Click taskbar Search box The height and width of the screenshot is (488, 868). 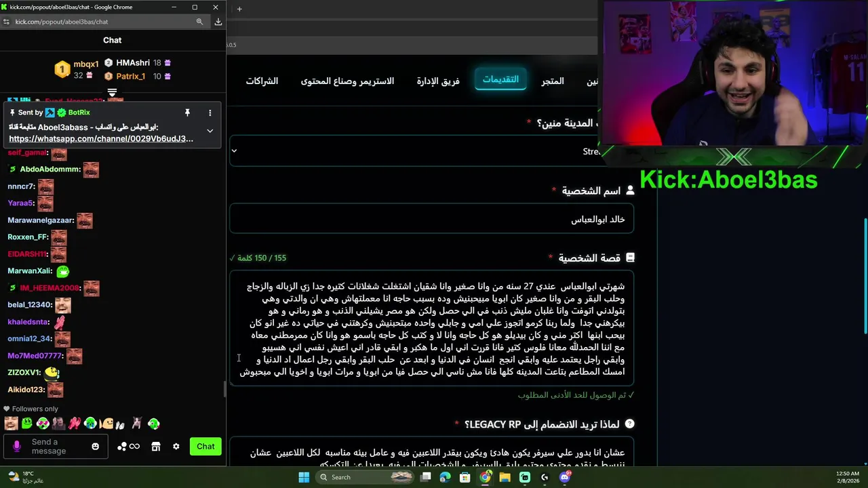pos(365,477)
